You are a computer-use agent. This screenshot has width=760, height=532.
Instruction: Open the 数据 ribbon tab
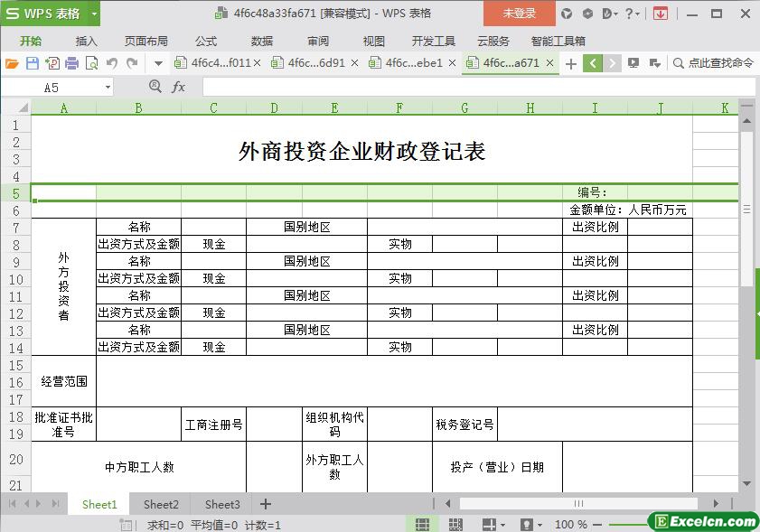tap(262, 42)
